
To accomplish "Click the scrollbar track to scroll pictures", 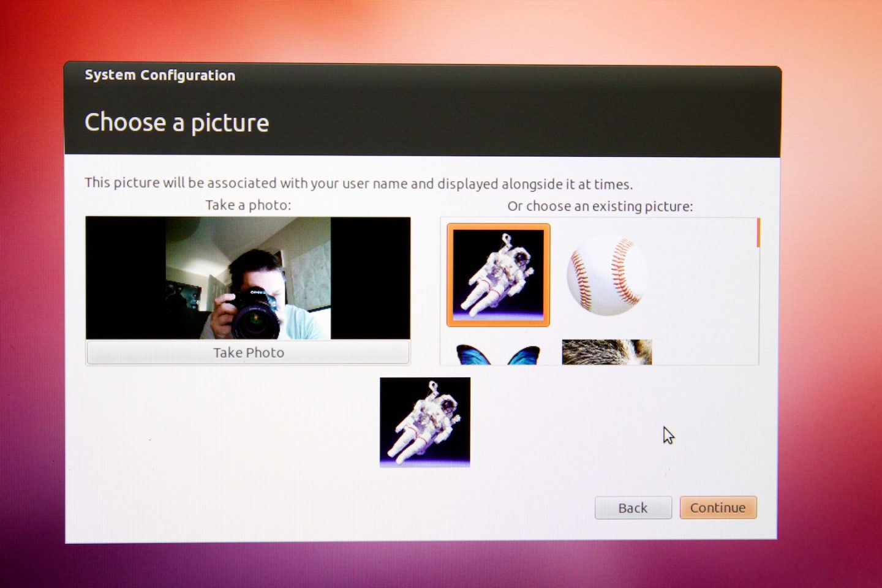I will 758,294.
